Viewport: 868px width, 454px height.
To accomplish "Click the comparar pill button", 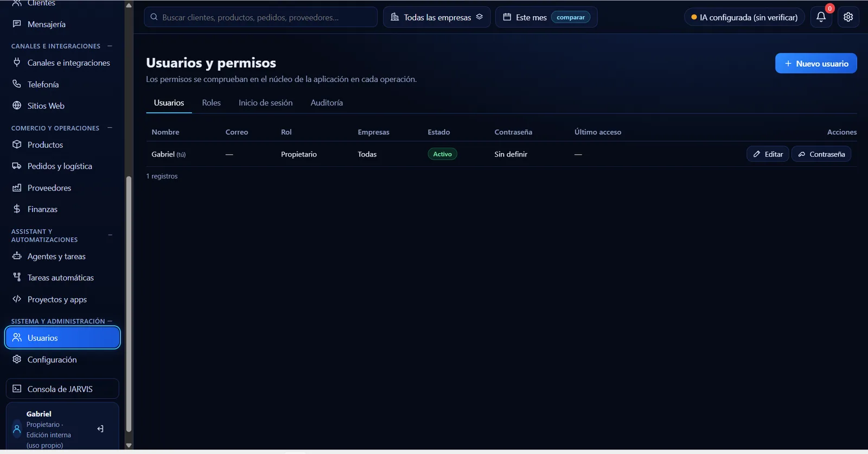I will [571, 17].
